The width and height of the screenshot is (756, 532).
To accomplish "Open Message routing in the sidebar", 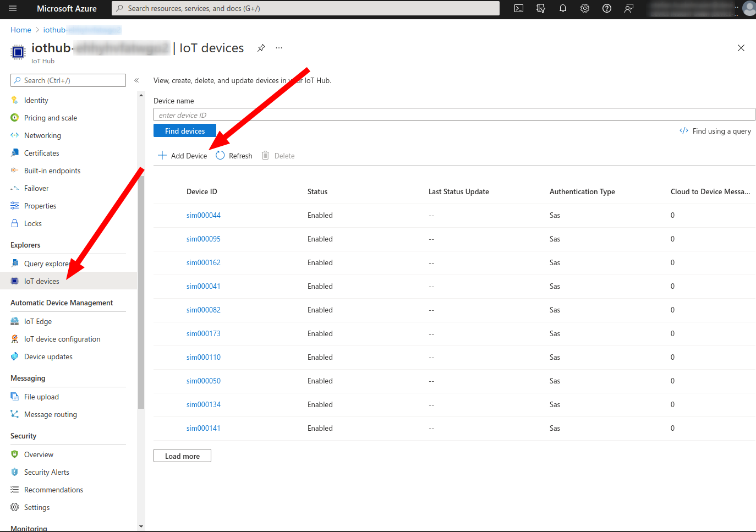I will [51, 414].
